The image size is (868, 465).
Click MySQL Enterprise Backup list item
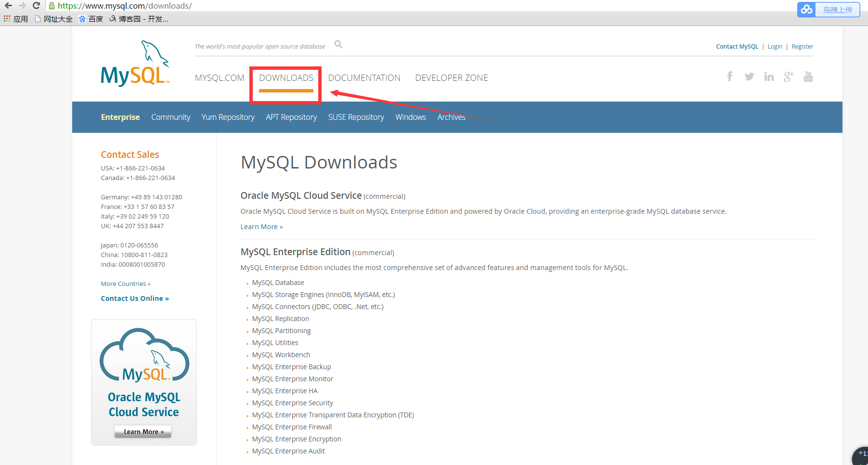[292, 367]
